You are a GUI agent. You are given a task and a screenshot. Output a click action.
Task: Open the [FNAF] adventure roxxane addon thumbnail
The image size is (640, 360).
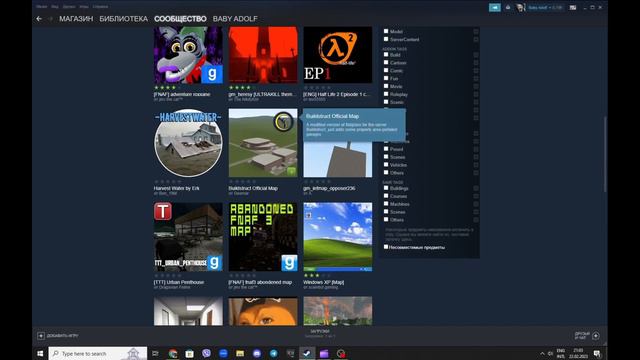tap(188, 55)
